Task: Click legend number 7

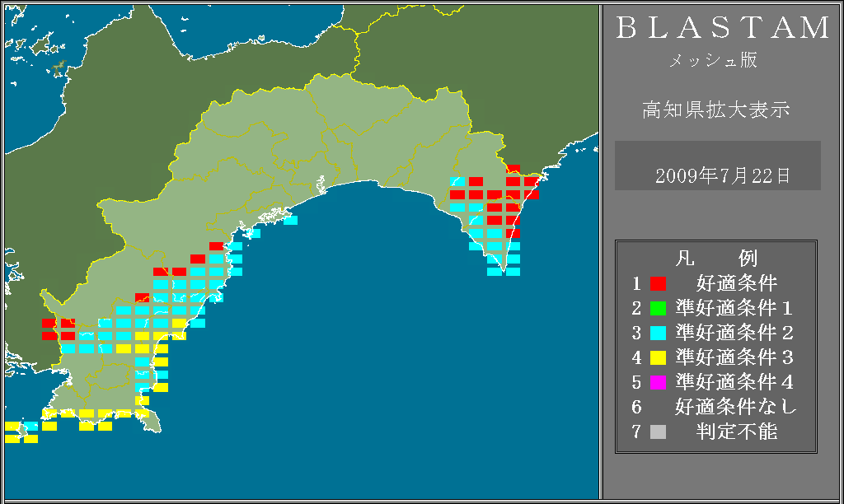Action: (637, 432)
